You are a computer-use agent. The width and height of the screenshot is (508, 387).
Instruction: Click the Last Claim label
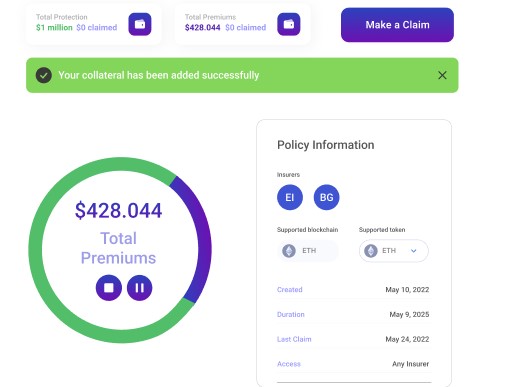coord(294,339)
